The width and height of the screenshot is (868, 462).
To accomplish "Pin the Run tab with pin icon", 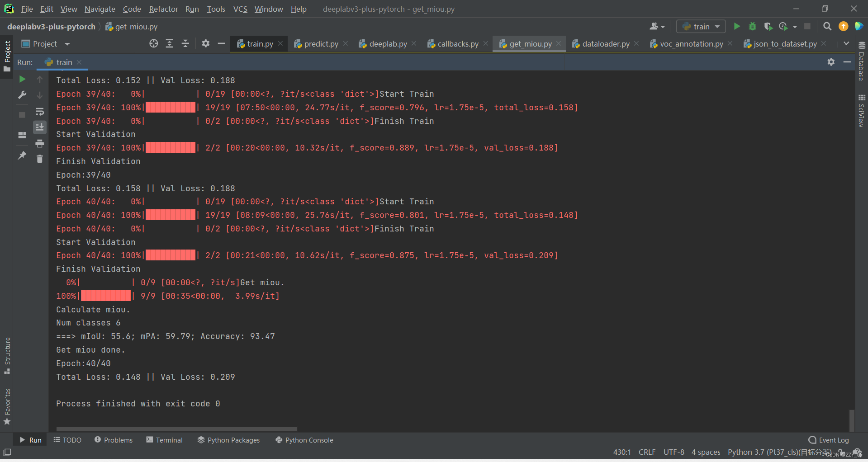I will pos(22,156).
